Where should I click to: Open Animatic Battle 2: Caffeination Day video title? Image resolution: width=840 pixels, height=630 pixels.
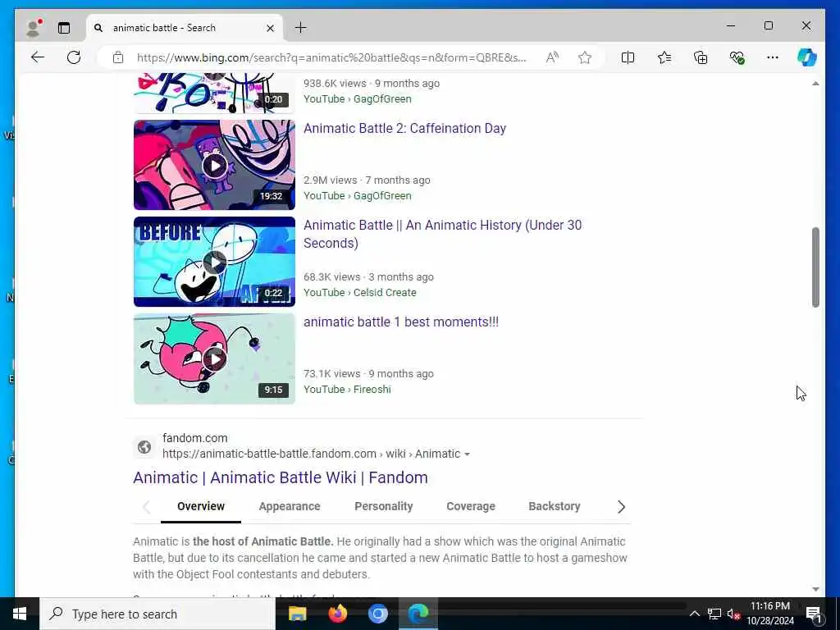(405, 129)
